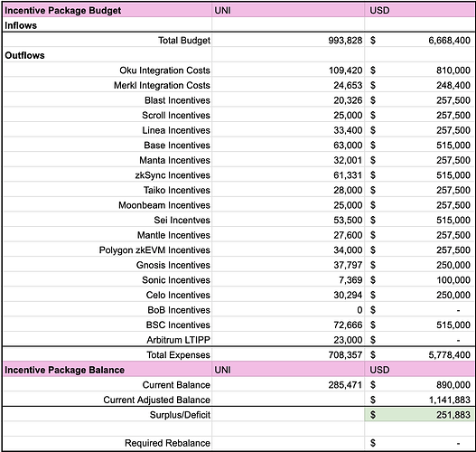Click the 'Polygon zkEVM Incentives' label
Screen dimensions: 476x452
tap(154, 250)
